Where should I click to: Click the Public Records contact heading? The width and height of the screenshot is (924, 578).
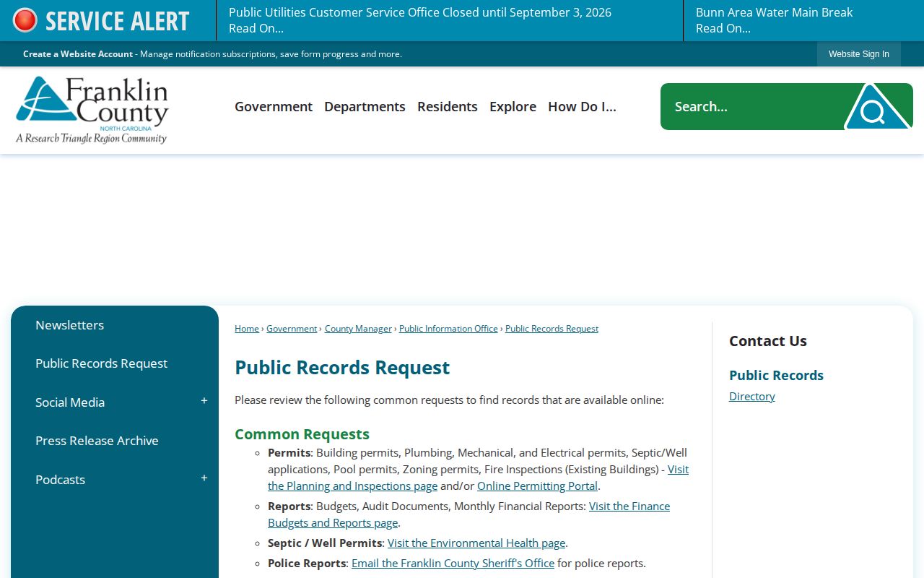[776, 376]
